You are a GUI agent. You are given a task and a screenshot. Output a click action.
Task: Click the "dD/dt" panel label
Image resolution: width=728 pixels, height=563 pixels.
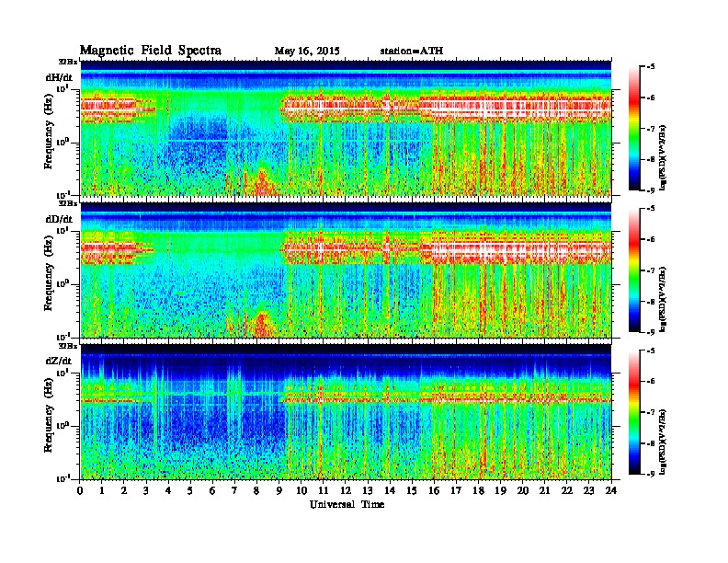point(59,219)
